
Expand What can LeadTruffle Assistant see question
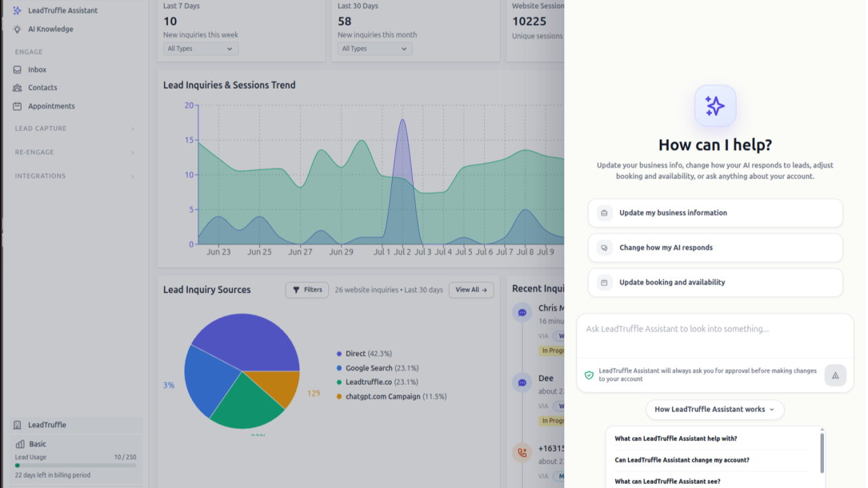pos(712,481)
